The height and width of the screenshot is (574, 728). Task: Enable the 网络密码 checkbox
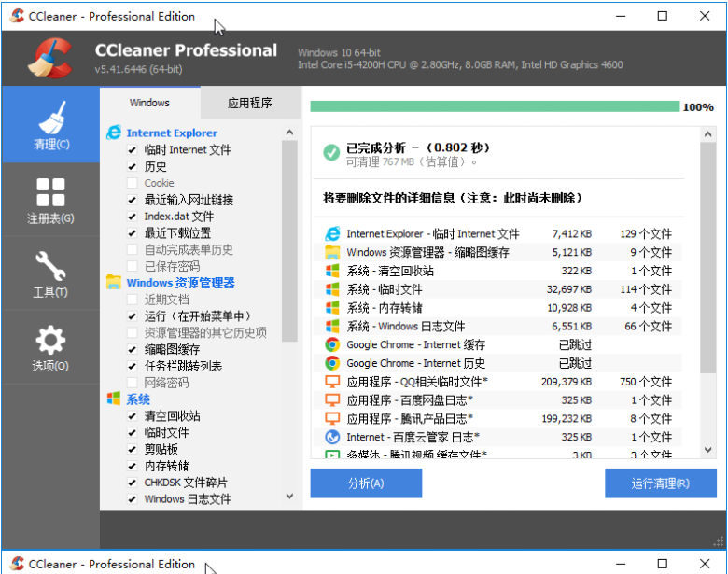(133, 383)
